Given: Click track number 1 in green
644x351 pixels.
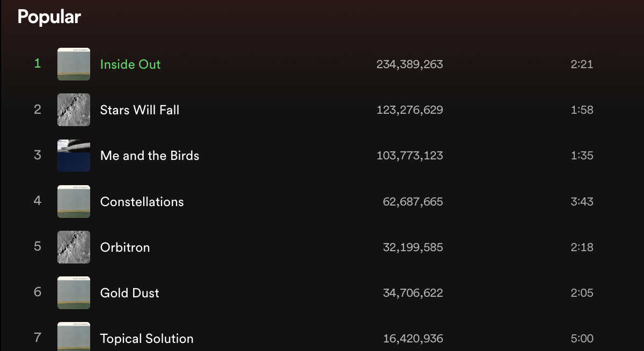Looking at the screenshot, I should tap(38, 63).
